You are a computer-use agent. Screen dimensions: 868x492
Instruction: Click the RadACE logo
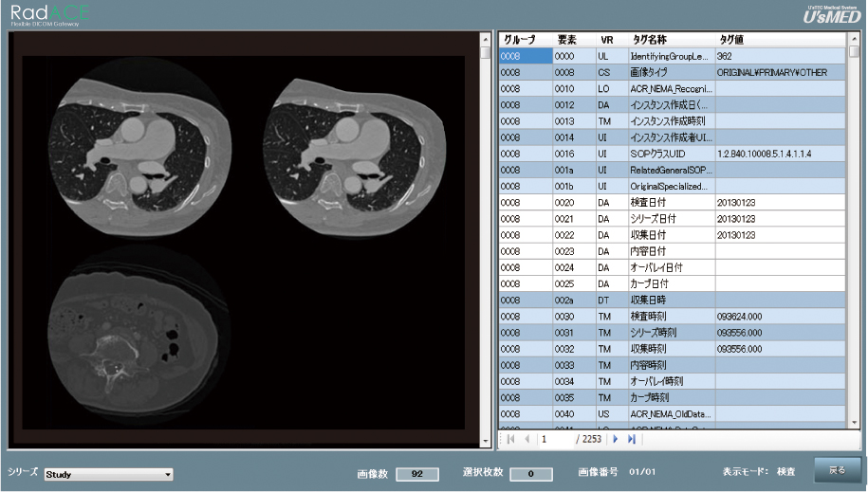(46, 14)
